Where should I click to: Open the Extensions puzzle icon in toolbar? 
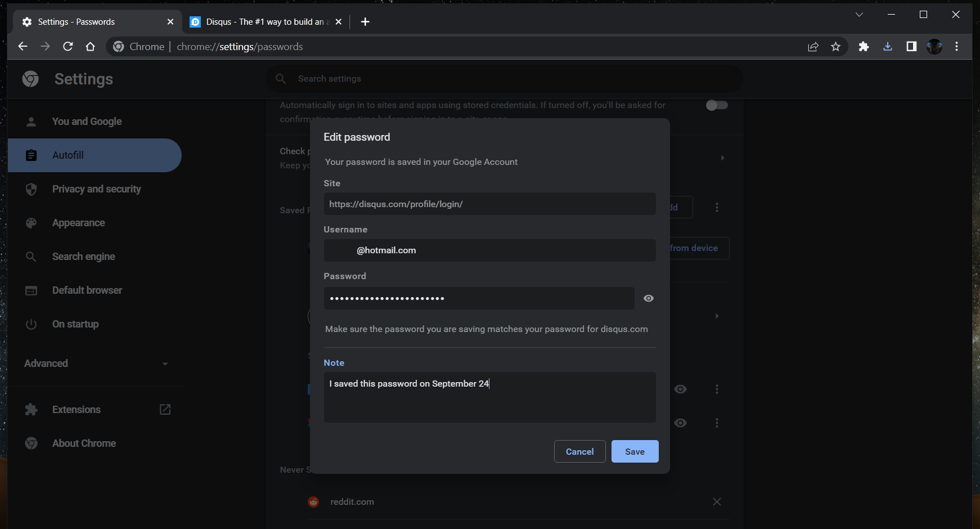point(864,46)
